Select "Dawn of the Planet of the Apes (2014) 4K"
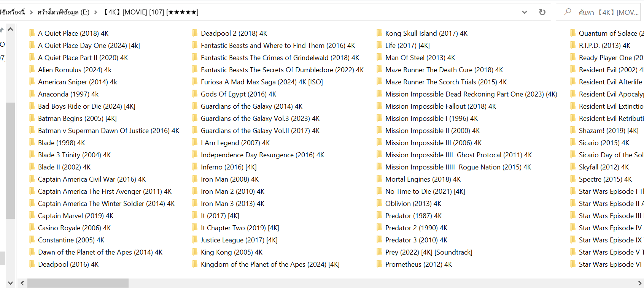The height and width of the screenshot is (288, 644). coord(100,252)
